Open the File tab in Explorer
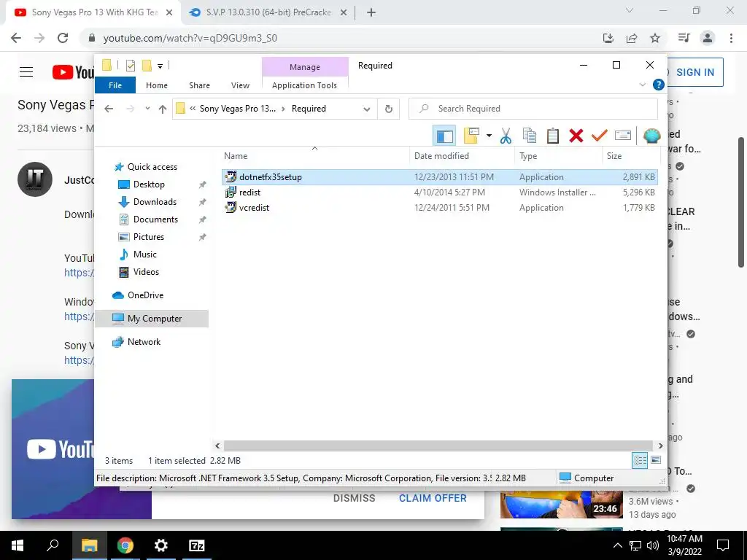747x560 pixels. pos(115,85)
